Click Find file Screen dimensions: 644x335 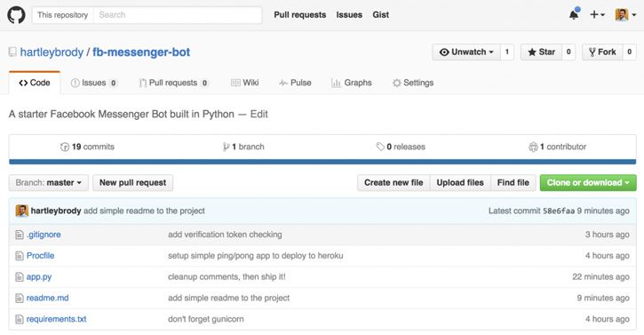pos(513,182)
